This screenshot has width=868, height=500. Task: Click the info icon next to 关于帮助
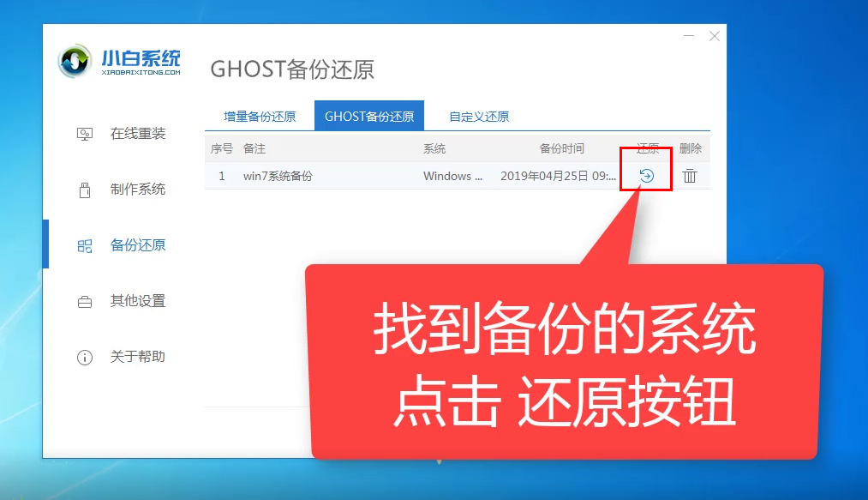85,358
